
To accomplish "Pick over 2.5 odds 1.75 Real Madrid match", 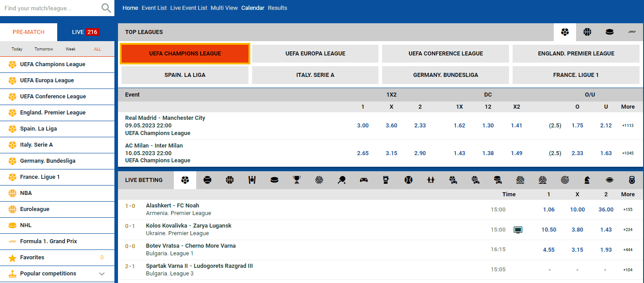I will [577, 126].
